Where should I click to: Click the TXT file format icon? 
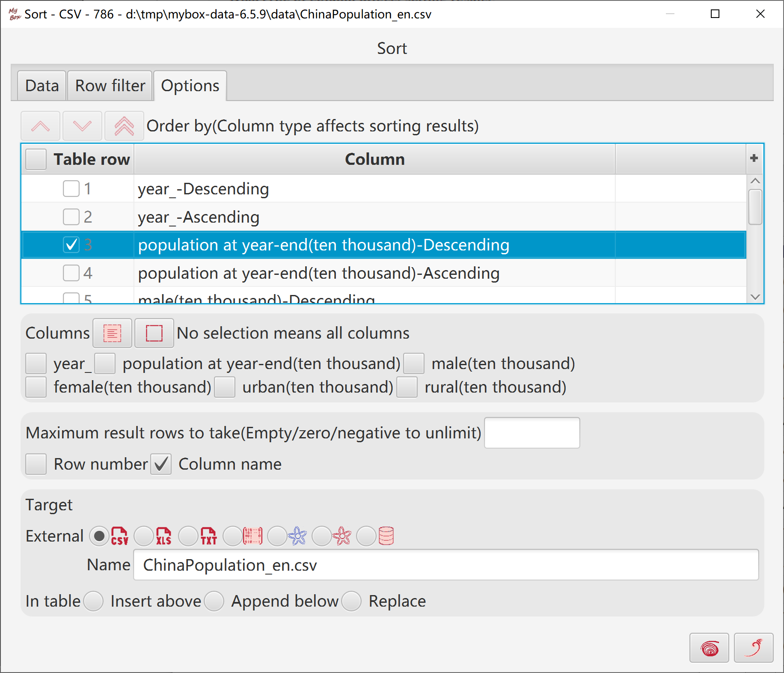click(209, 536)
